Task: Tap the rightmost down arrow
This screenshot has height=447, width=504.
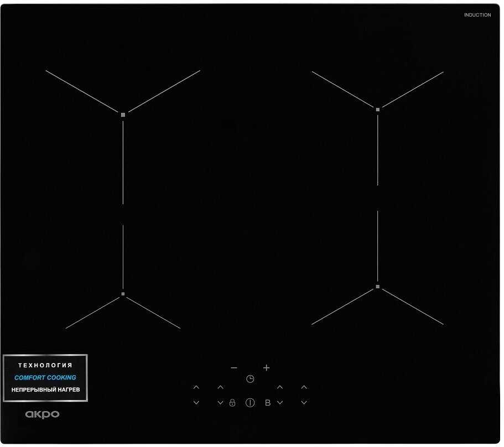Action: (x=304, y=403)
